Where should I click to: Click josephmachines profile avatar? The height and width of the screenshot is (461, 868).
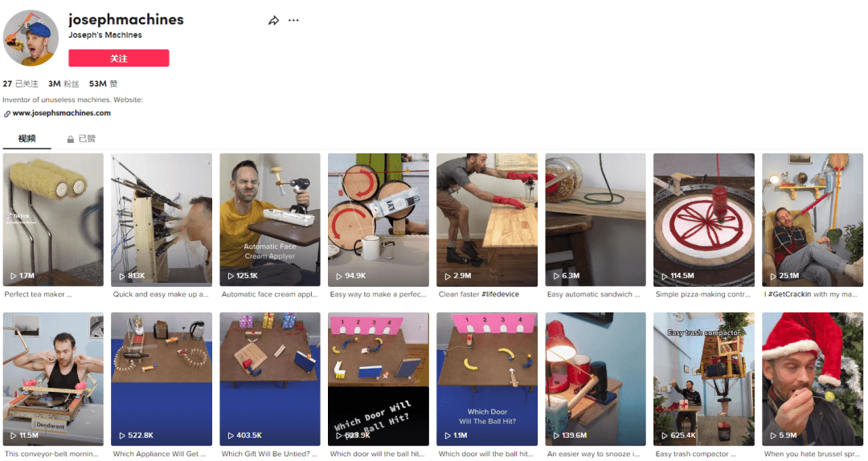(31, 39)
